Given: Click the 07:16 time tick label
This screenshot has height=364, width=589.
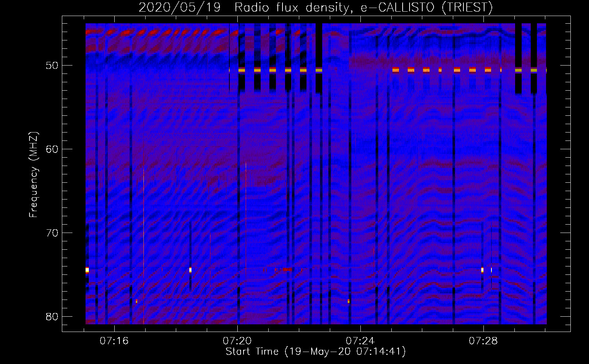Looking at the screenshot, I should (114, 341).
